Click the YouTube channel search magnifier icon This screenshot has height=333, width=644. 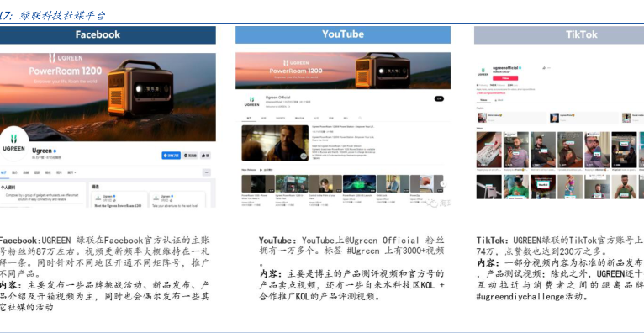click(360, 119)
